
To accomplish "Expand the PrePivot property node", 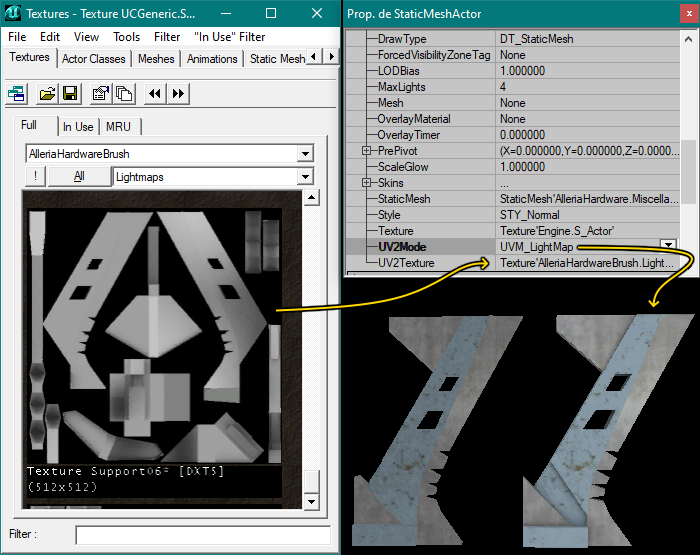I will [367, 151].
